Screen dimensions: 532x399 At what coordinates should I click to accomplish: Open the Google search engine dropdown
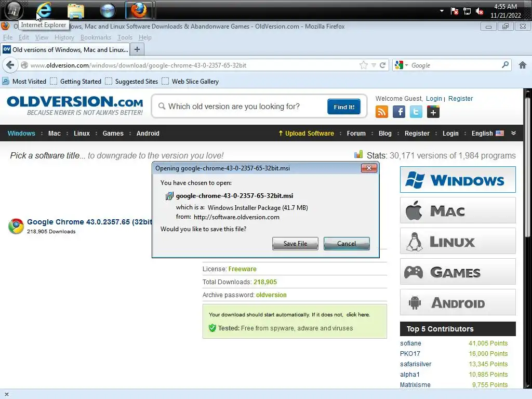[402, 65]
